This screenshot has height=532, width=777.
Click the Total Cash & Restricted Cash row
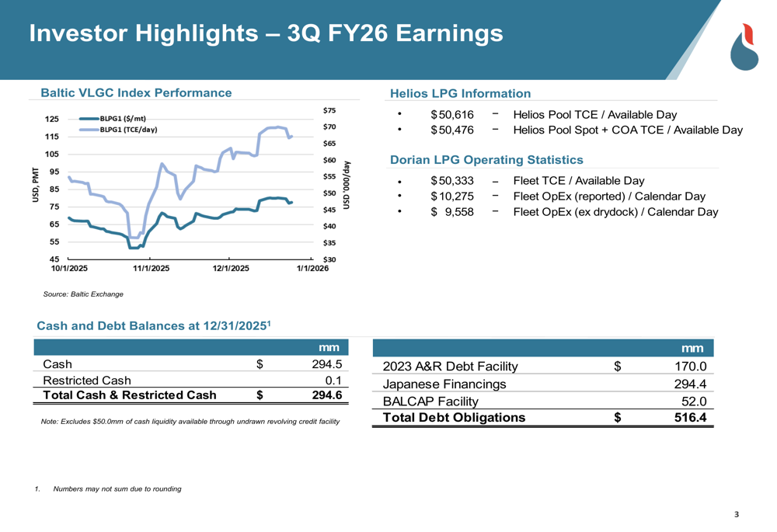point(129,395)
